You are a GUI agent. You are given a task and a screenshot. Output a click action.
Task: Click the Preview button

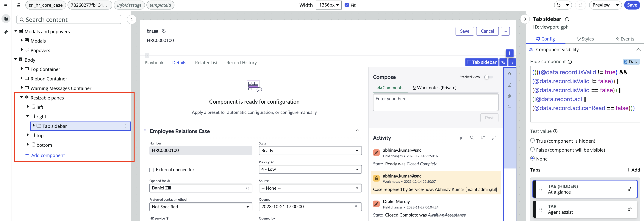point(601,5)
